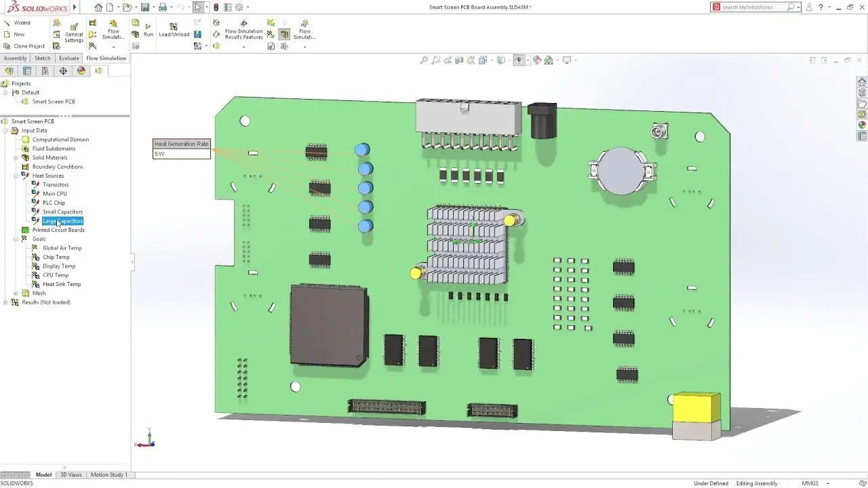Screen dimensions: 868x488
Task: Switch to the Evaluate tab
Action: pyautogui.click(x=68, y=58)
